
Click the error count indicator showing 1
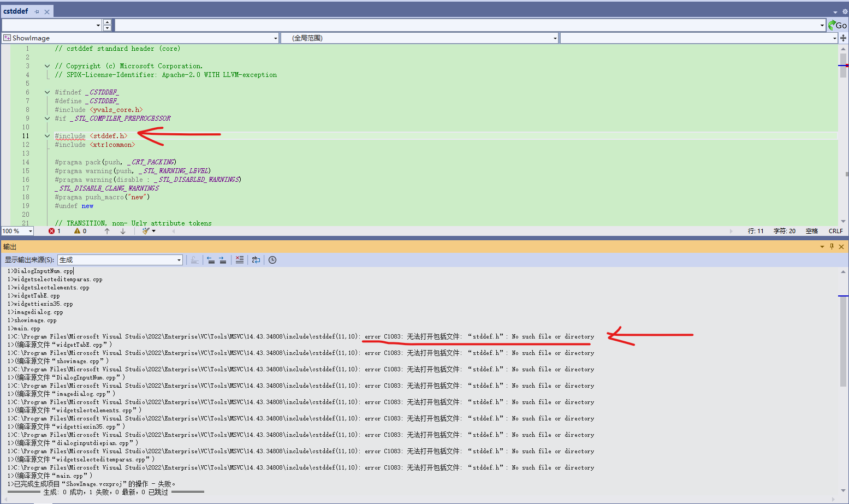click(x=55, y=231)
